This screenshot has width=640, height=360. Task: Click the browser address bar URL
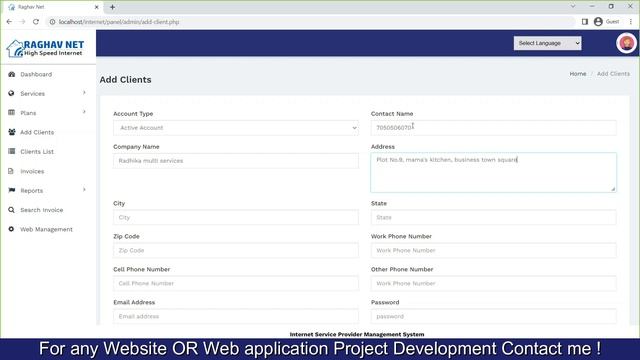point(119,22)
